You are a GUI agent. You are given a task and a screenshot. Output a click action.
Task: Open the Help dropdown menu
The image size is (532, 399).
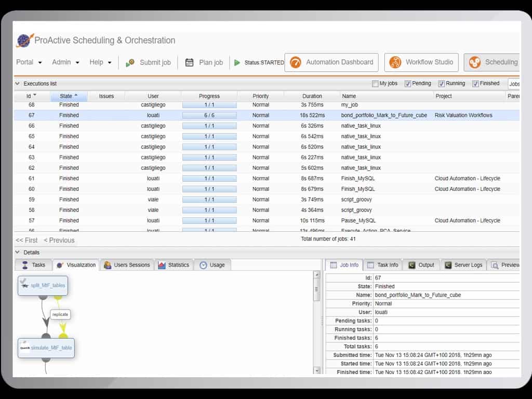pos(100,62)
